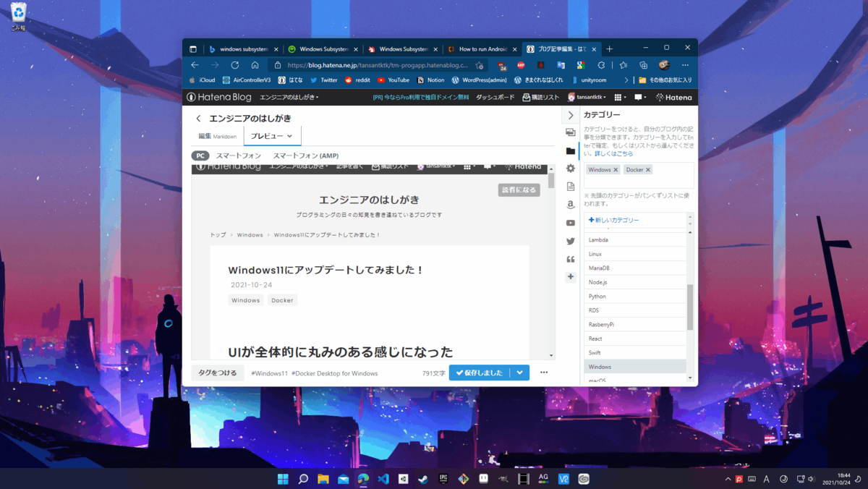Open the quote insert sidebar icon
Image resolution: width=868 pixels, height=489 pixels.
(571, 259)
